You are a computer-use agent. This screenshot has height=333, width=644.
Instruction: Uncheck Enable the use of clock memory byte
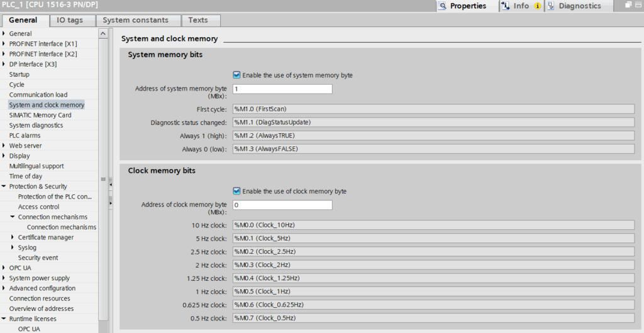[236, 191]
